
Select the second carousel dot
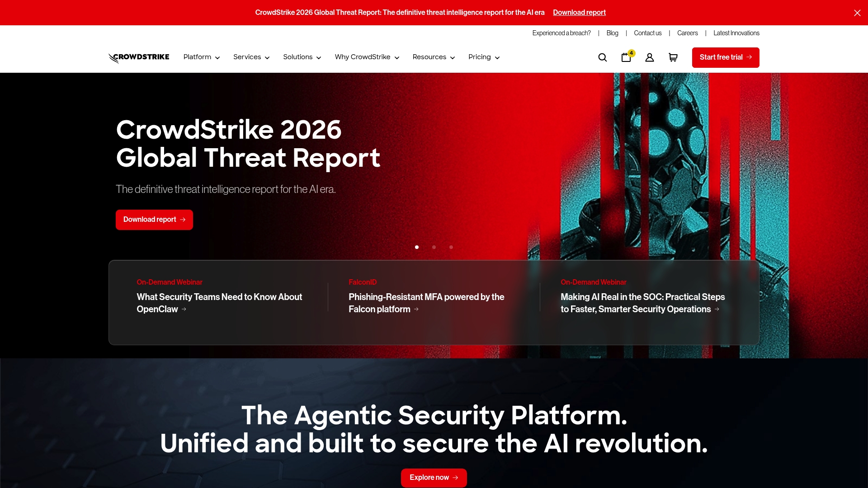click(434, 247)
